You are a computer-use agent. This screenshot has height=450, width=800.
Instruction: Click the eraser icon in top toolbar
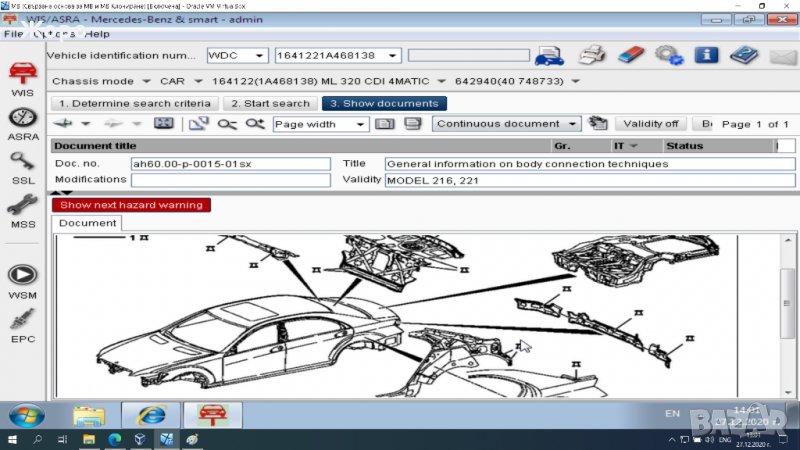[x=630, y=55]
